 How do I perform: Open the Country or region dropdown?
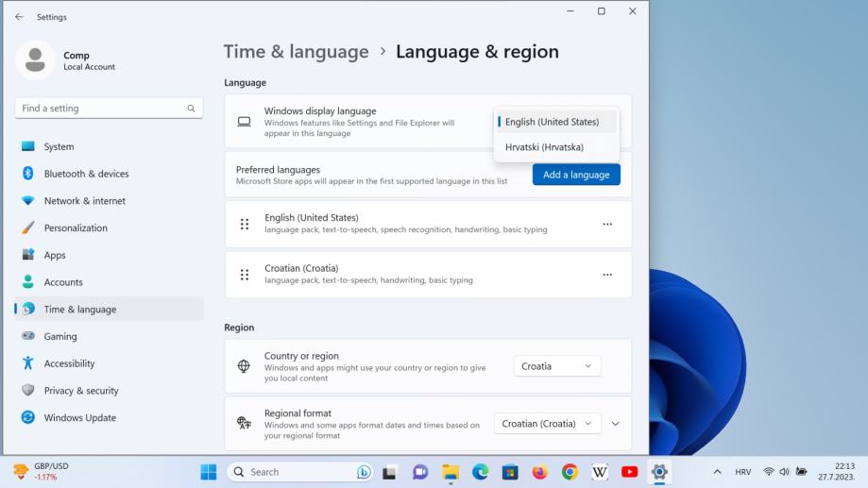pos(557,366)
